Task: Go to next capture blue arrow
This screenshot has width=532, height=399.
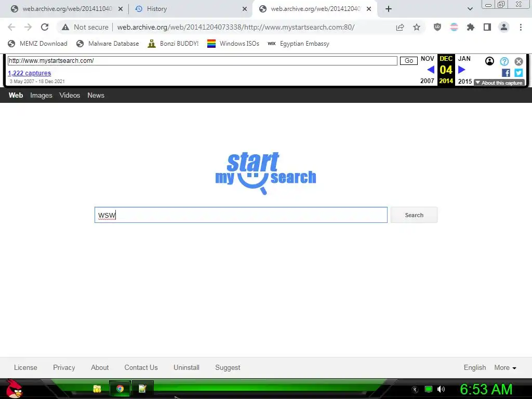Action: coord(461,70)
